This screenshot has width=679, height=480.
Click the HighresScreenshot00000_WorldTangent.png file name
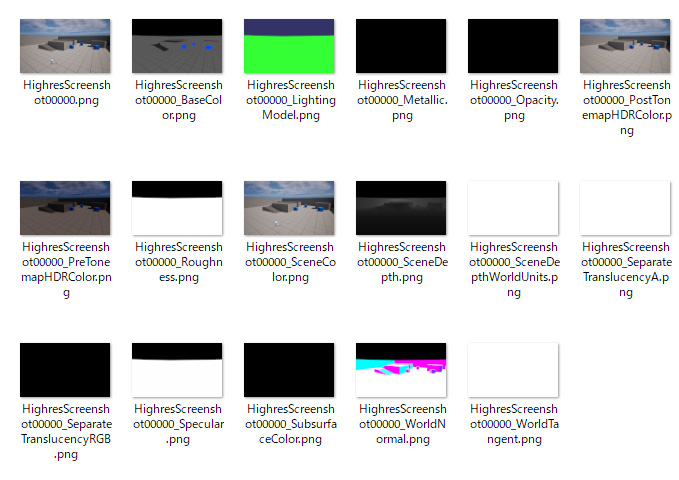(x=514, y=424)
